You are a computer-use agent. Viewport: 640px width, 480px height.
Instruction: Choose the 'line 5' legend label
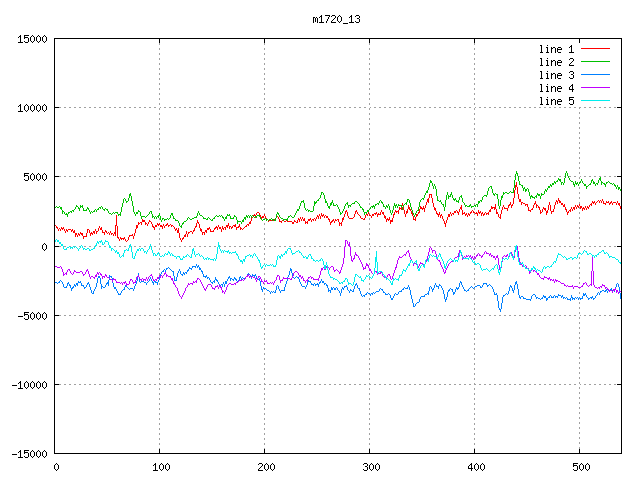coord(557,101)
